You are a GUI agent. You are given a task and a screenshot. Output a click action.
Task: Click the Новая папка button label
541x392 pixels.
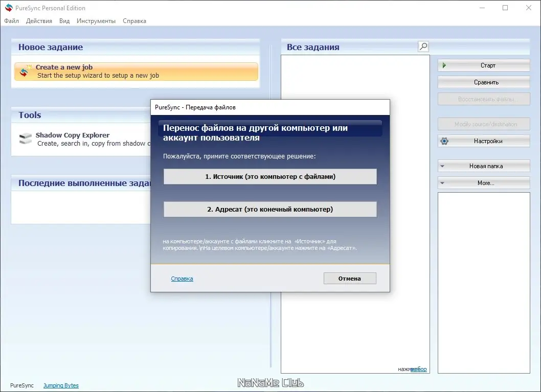pos(486,166)
